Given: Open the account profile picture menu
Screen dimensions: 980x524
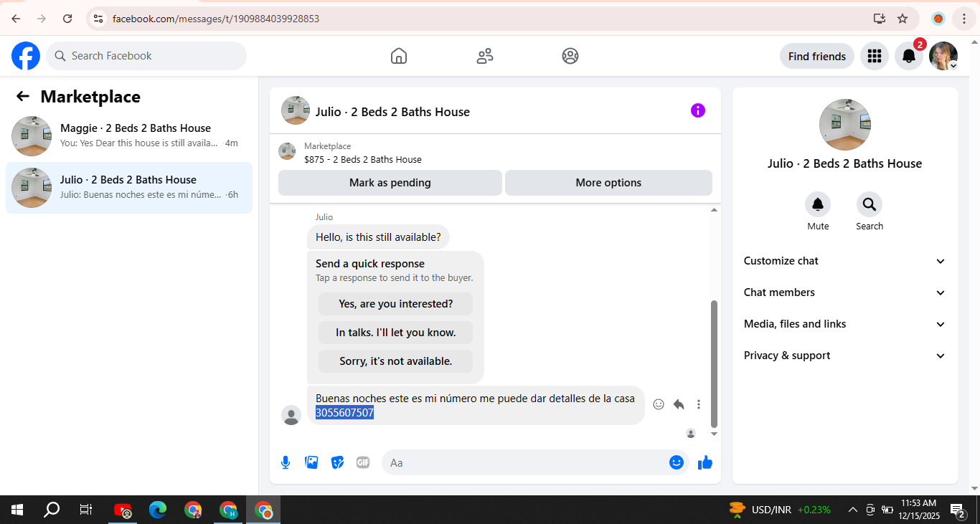Looking at the screenshot, I should pos(943,56).
